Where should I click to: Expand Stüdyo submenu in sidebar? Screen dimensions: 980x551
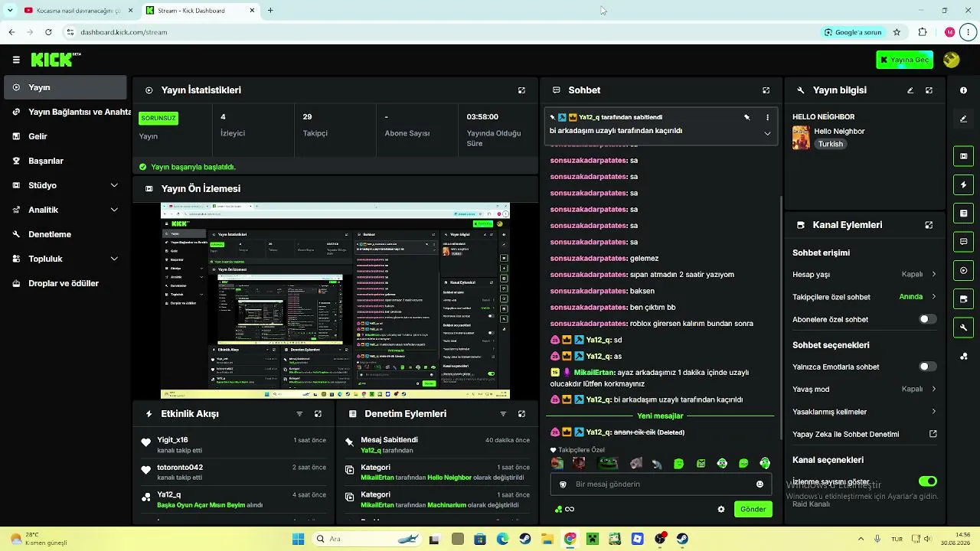click(x=114, y=185)
